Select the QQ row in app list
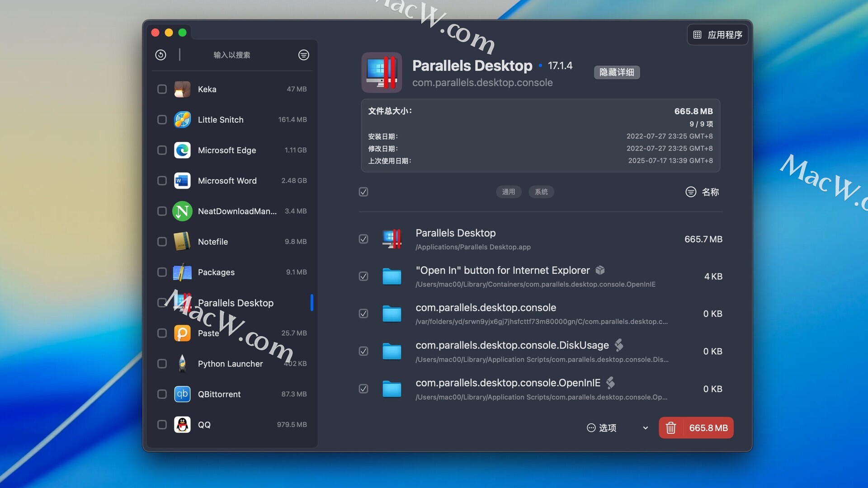 [232, 425]
